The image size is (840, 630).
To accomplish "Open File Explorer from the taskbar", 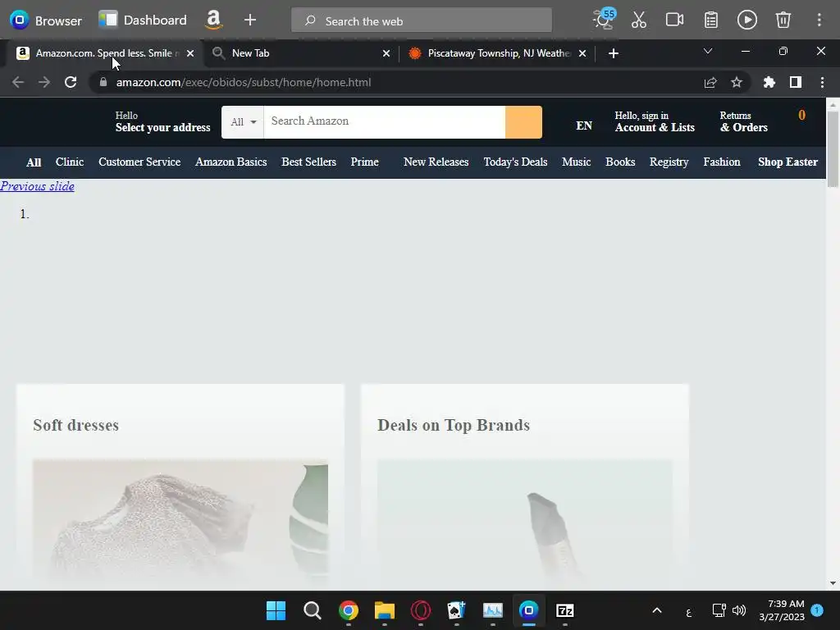I will (384, 610).
